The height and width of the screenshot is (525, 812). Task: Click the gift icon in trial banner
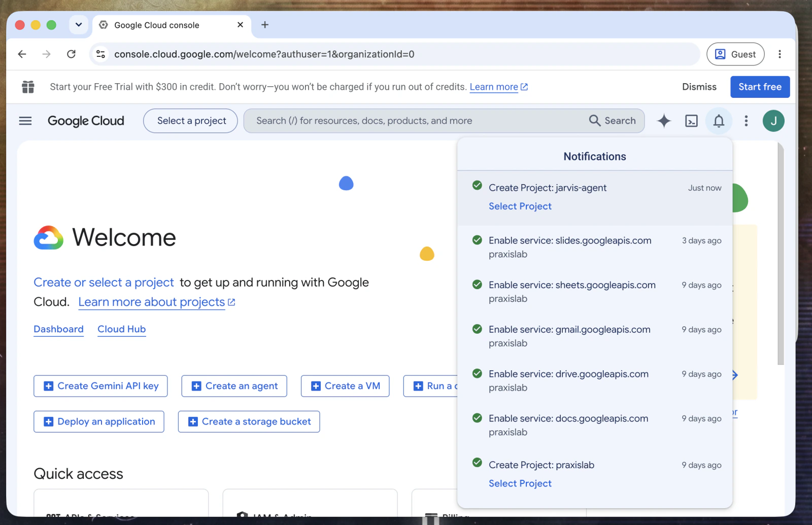28,87
